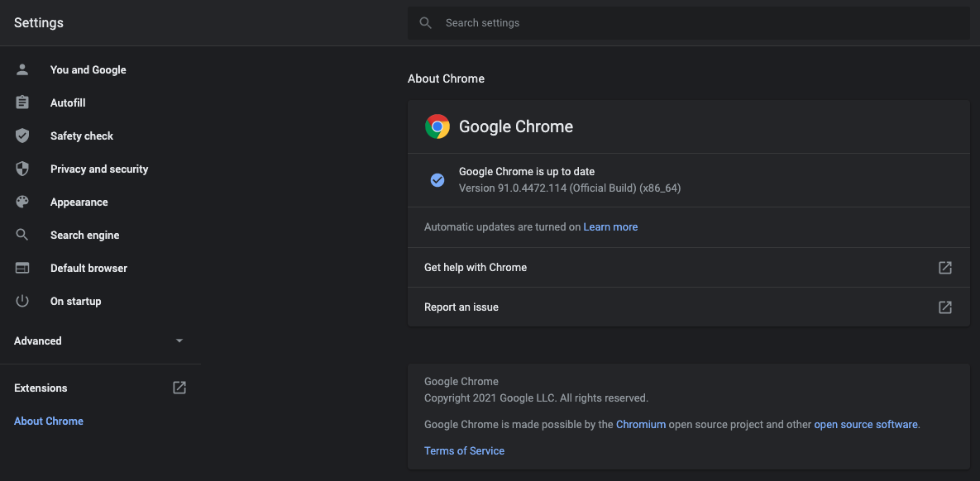Click the Search engine magnifier icon
Viewport: 980px width, 481px height.
pyautogui.click(x=22, y=235)
